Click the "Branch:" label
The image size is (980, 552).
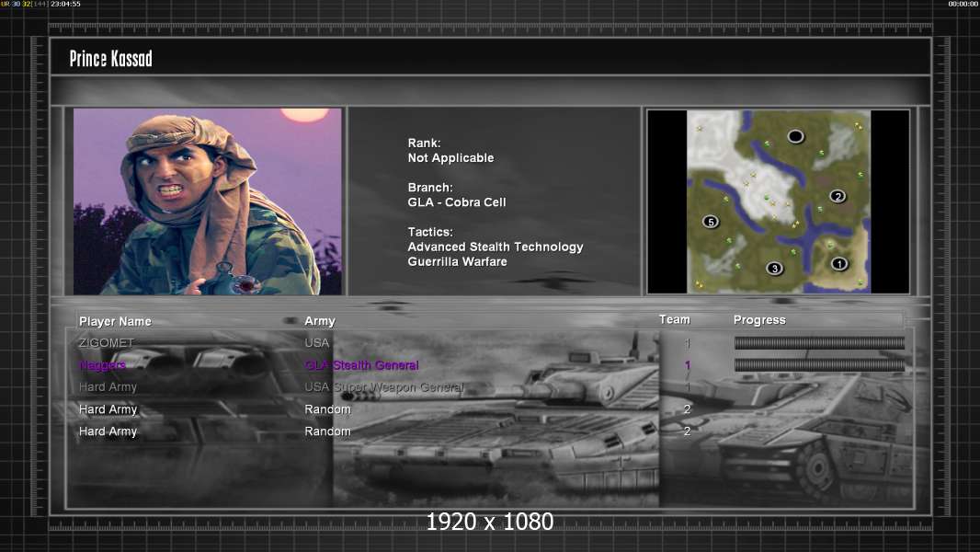pos(430,188)
